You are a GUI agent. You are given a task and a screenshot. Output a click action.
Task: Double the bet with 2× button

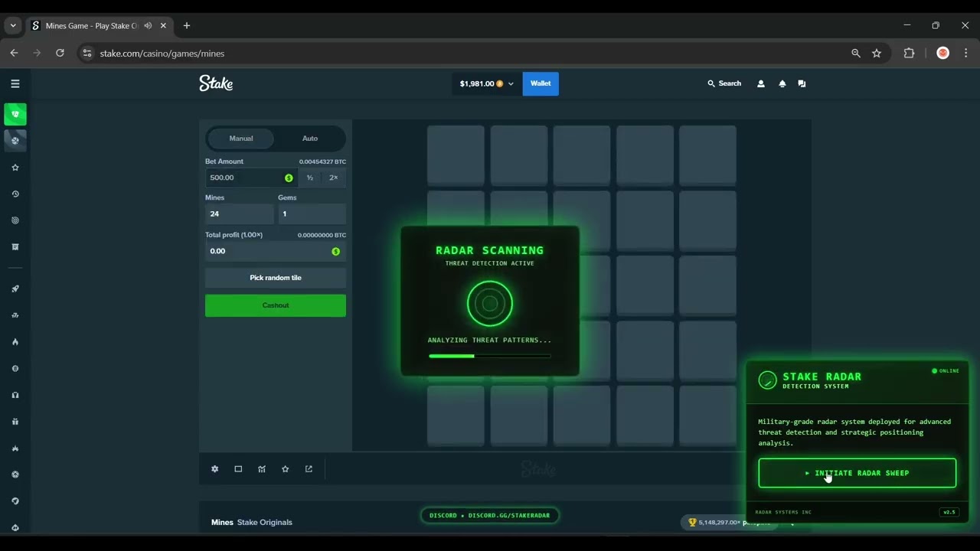pos(333,178)
